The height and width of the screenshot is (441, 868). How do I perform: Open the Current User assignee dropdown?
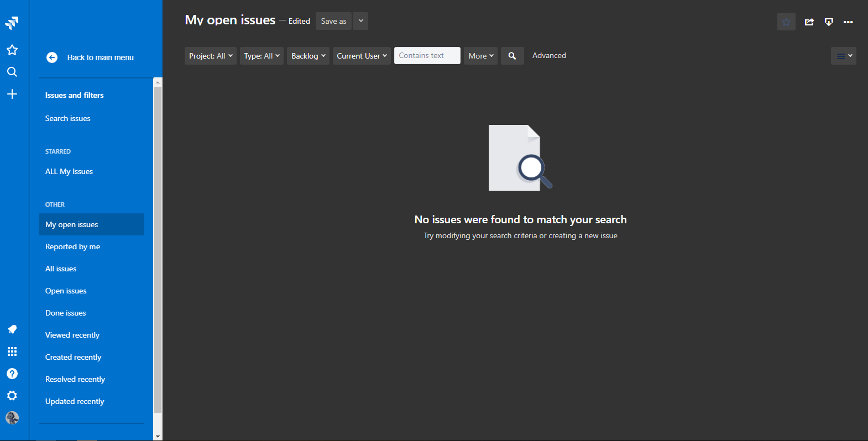tap(362, 56)
